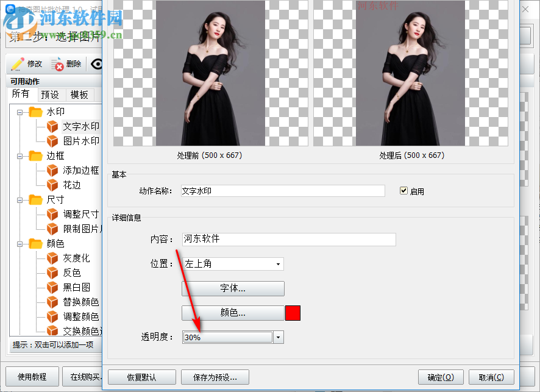The width and height of the screenshot is (540, 392).
Task: Click the 颜色 folder icon in tree
Action: (x=35, y=243)
